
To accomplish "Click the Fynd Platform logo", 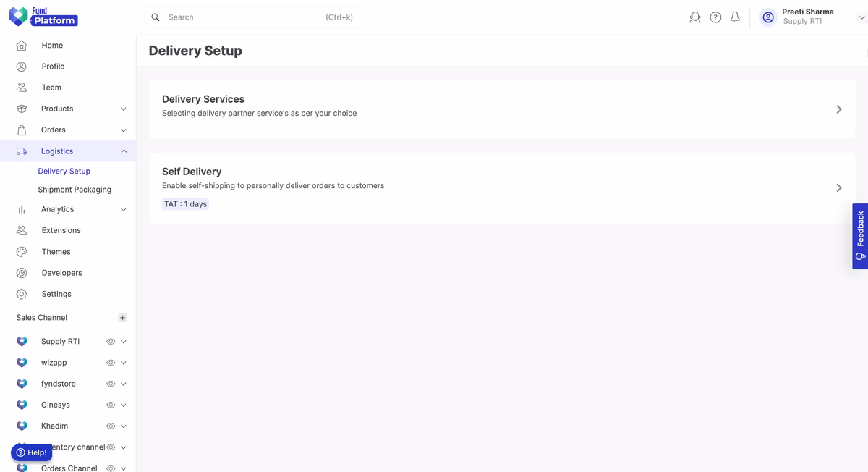I will click(43, 17).
